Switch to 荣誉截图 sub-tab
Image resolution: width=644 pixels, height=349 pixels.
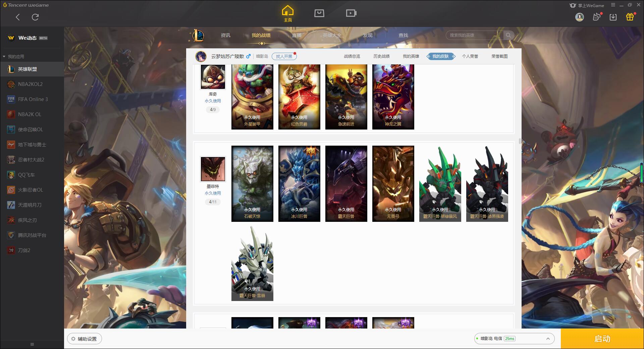499,56
